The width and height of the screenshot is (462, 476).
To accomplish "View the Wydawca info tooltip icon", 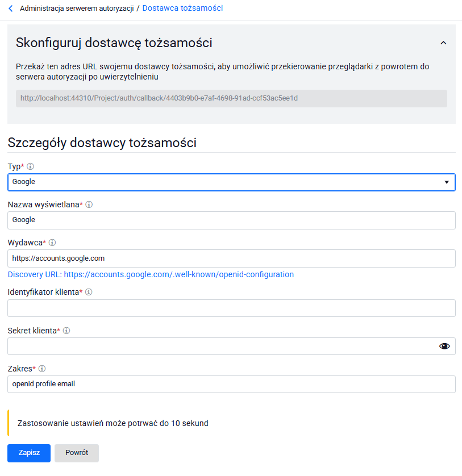I will (52, 243).
